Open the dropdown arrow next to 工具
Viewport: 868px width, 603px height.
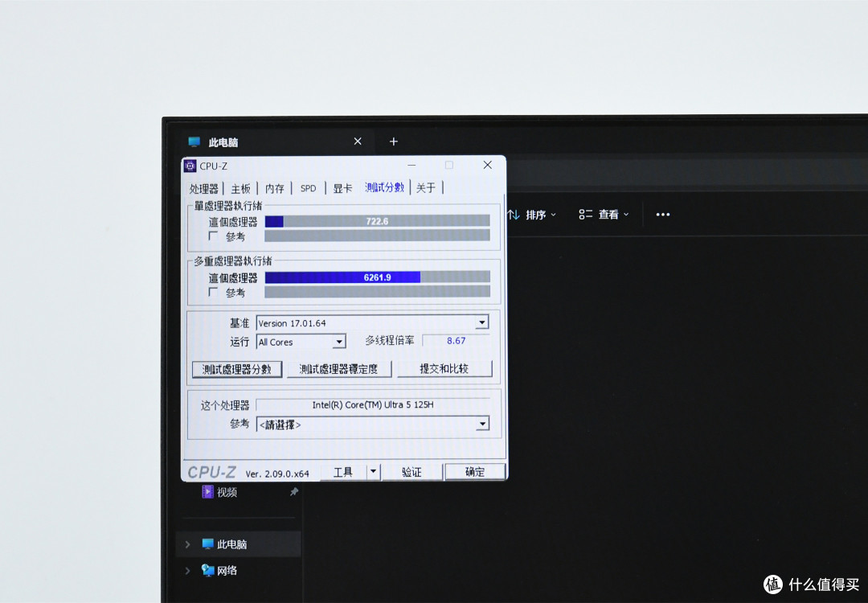coord(373,472)
